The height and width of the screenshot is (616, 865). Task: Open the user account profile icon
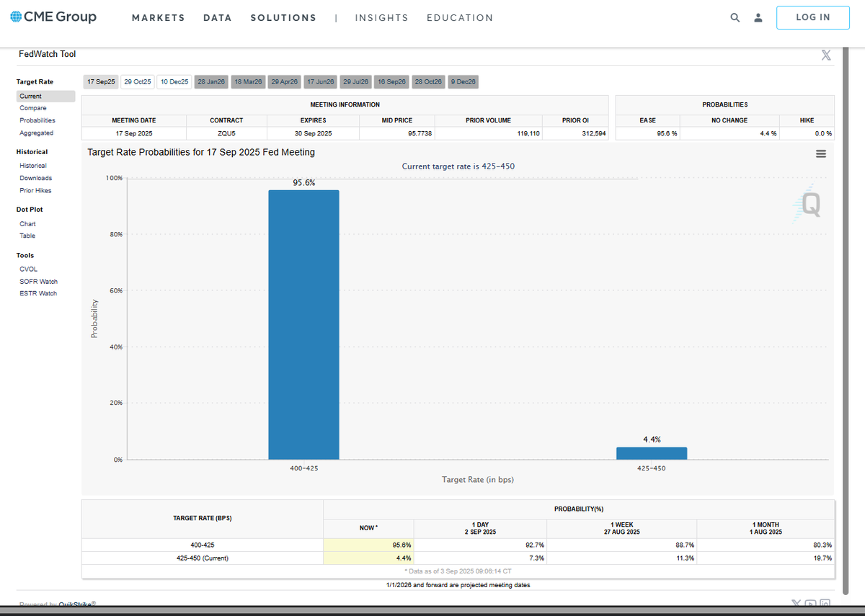[758, 18]
